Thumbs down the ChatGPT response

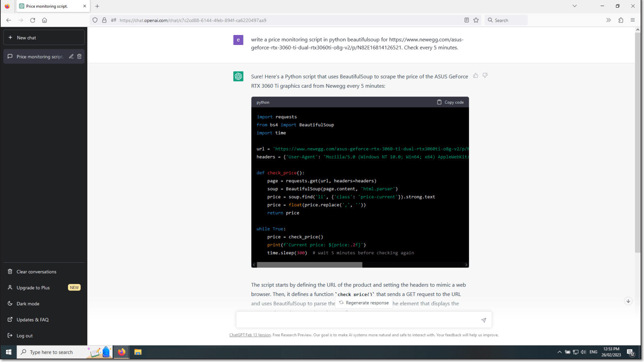tap(485, 76)
